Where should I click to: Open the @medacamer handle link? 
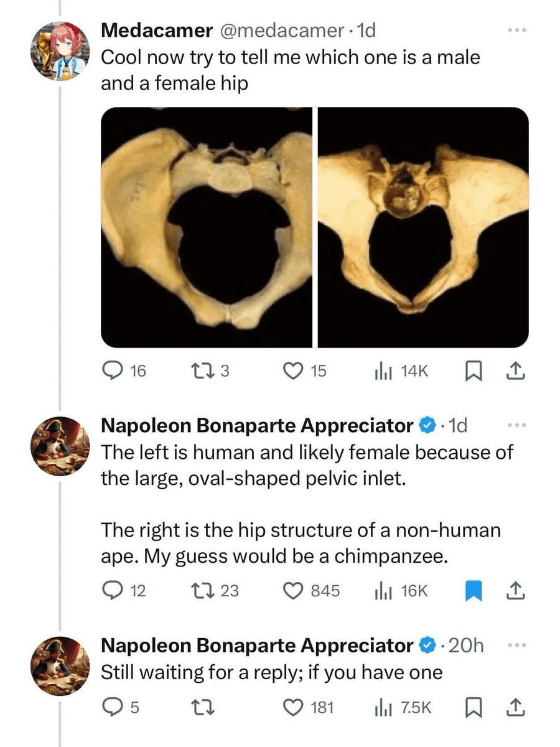289,29
